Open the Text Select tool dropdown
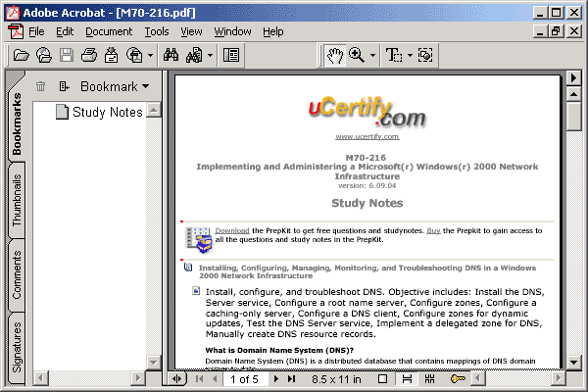The image size is (588, 392). tap(410, 56)
